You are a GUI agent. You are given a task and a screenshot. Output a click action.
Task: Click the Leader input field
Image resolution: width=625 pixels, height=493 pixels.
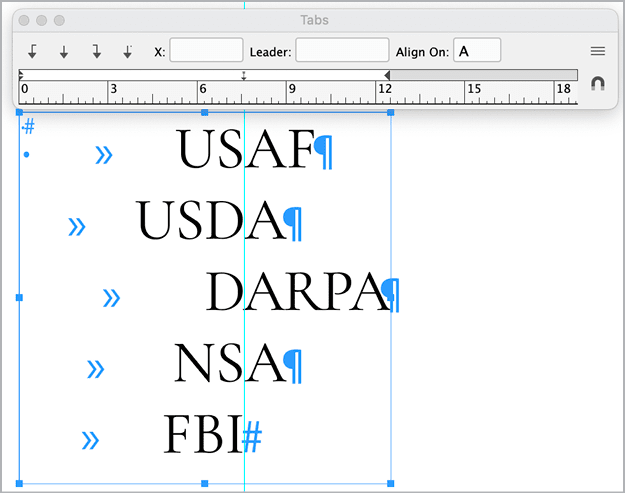point(342,50)
